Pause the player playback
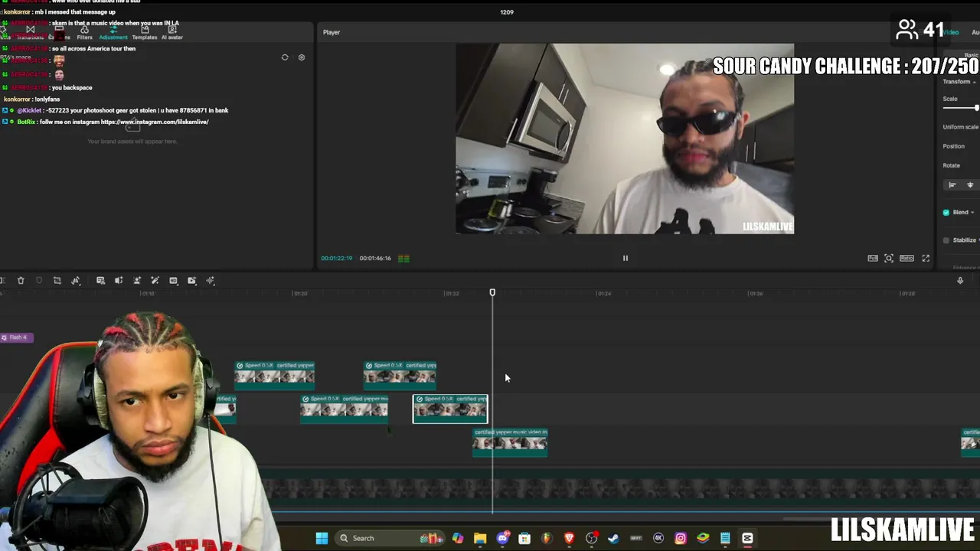This screenshot has width=980, height=551. (625, 259)
